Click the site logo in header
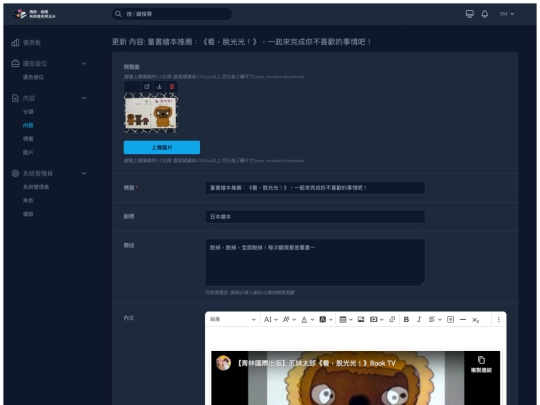Image resolution: width=540 pixels, height=405 pixels. coord(34,14)
